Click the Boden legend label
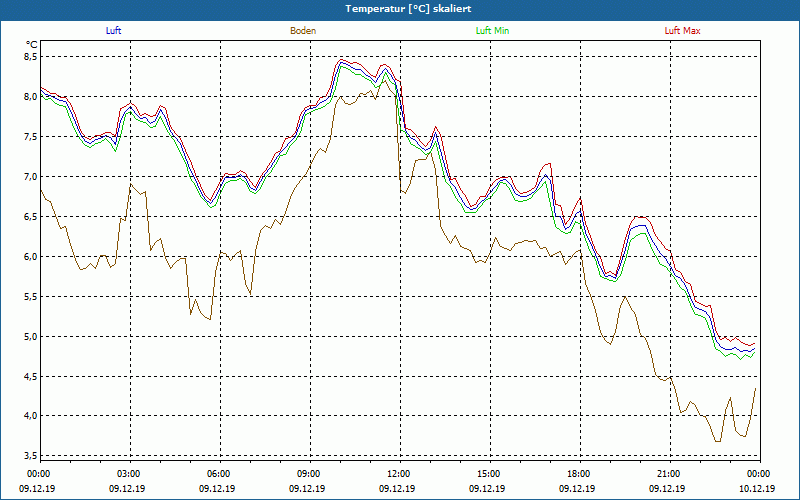 click(303, 31)
